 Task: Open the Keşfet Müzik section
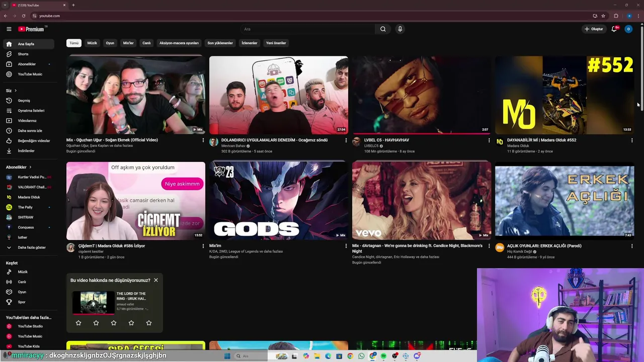pos(28,271)
